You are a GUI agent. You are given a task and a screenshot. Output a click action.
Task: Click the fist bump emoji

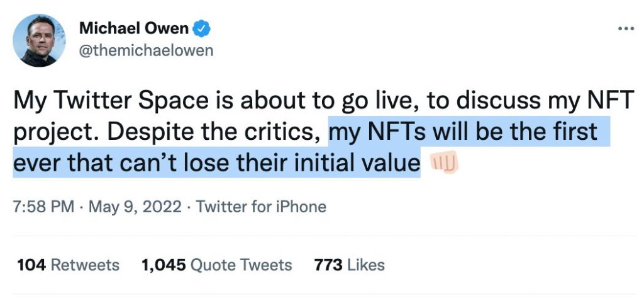pos(443,163)
